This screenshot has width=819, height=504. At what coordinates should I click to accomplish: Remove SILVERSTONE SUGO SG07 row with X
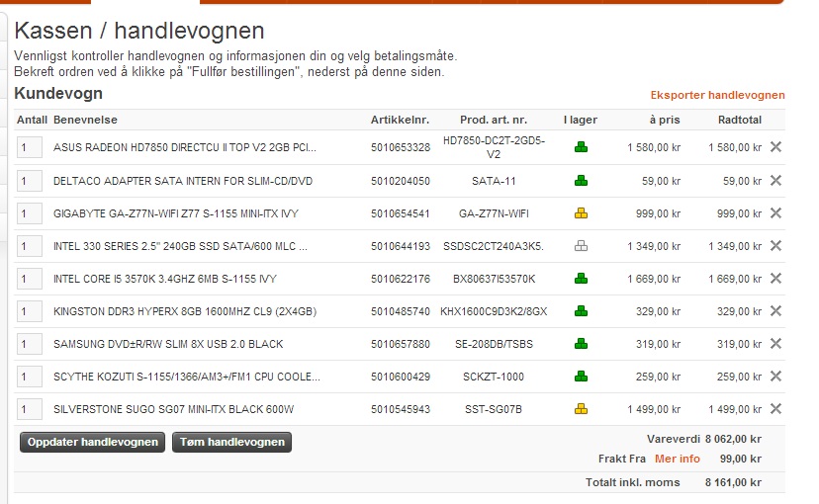[x=775, y=408]
